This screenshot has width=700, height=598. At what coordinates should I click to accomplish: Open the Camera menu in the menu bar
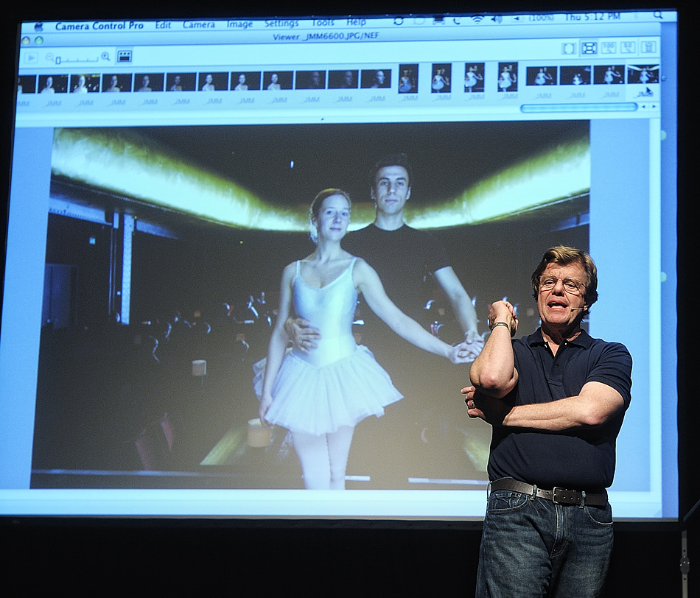point(199,25)
